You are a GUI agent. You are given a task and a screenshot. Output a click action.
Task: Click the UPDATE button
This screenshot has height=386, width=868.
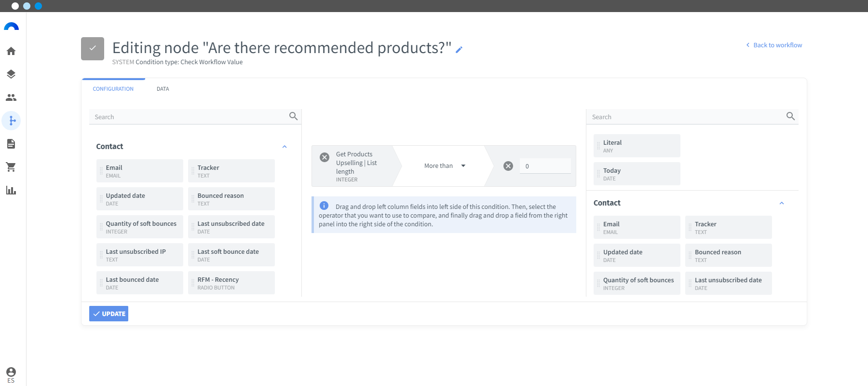click(109, 314)
